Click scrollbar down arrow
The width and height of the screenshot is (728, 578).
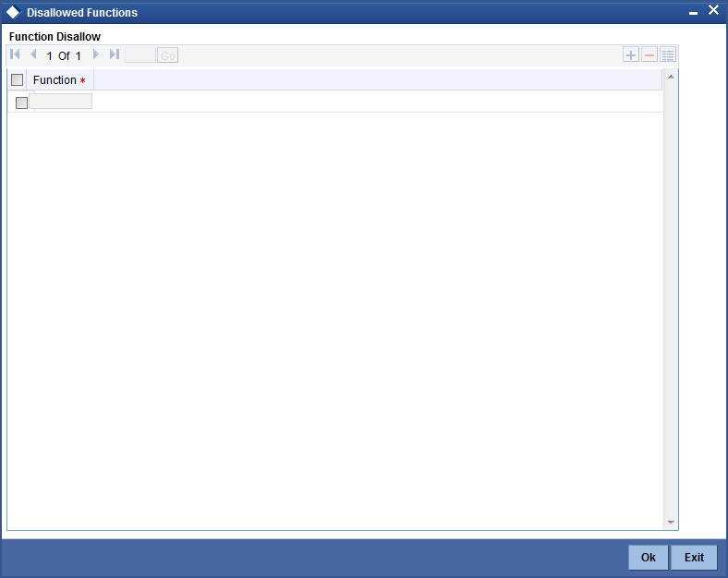tap(671, 522)
